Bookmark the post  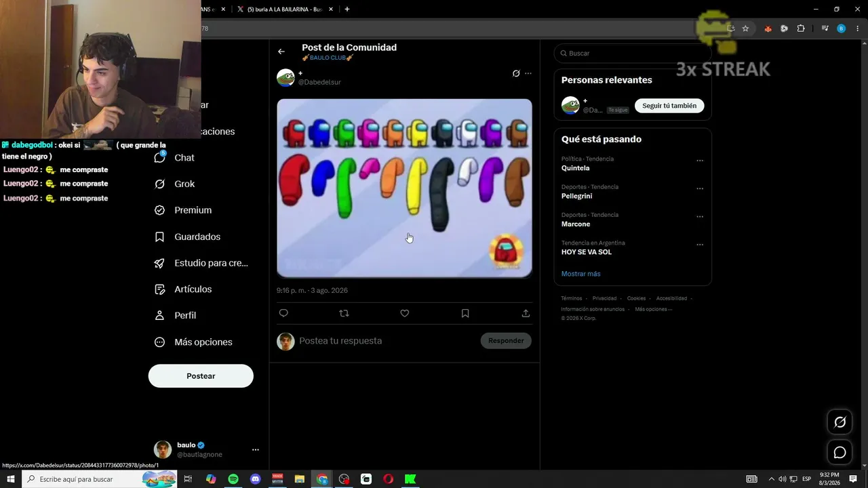click(x=465, y=313)
